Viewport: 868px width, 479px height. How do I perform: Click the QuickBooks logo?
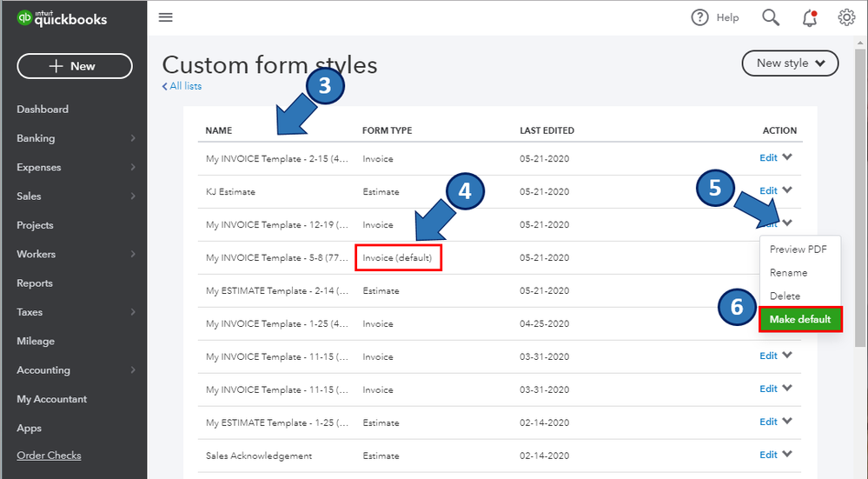pos(63,18)
